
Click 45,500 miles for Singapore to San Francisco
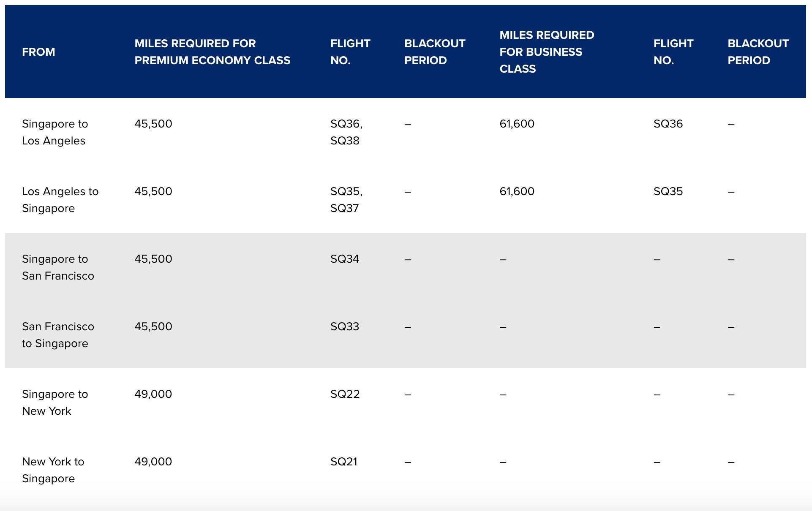click(153, 259)
